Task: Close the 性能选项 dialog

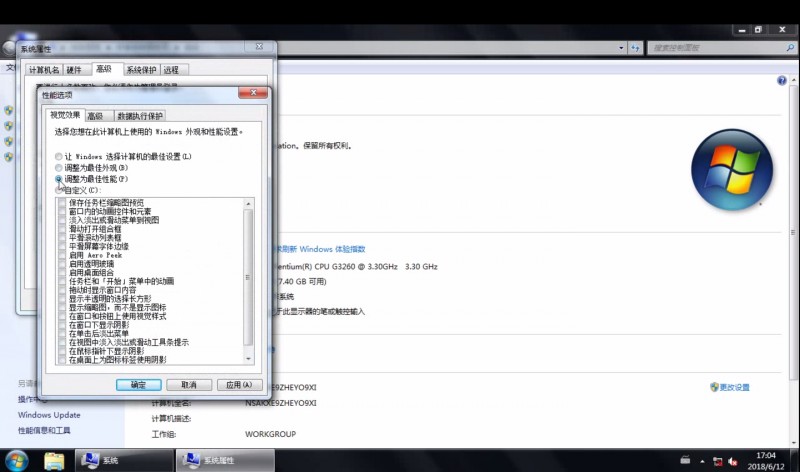Action: click(x=253, y=92)
